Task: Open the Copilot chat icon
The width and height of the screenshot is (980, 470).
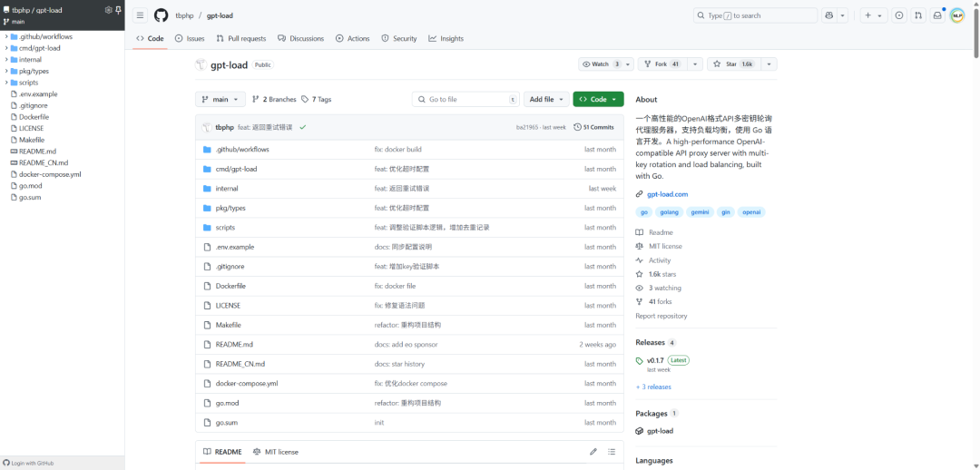Action: (x=829, y=15)
